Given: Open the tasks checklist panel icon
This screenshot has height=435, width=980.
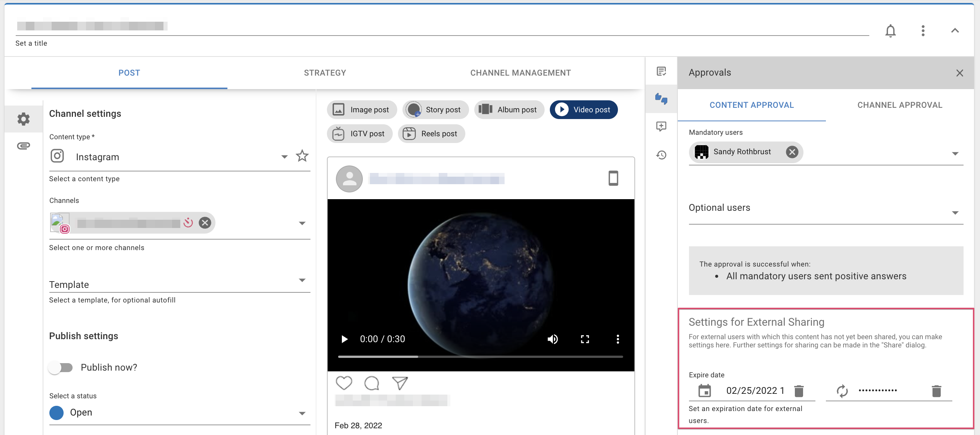Looking at the screenshot, I should pyautogui.click(x=661, y=71).
